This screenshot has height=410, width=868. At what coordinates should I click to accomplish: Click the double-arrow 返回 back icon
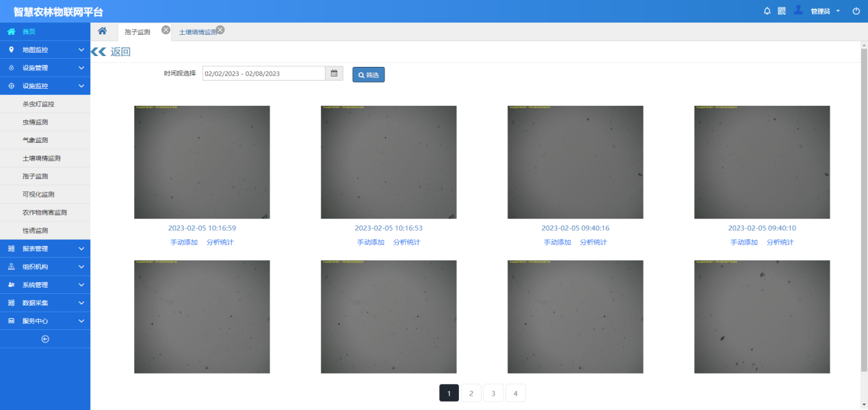tap(99, 52)
